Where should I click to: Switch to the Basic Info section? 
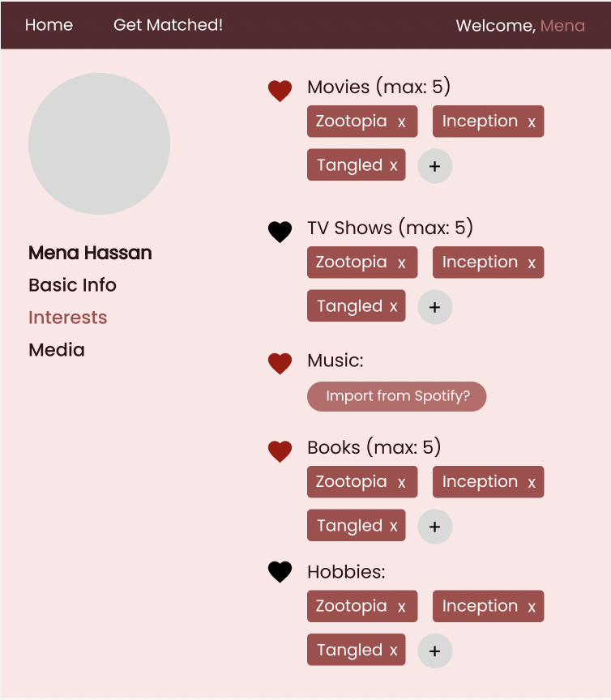click(72, 285)
